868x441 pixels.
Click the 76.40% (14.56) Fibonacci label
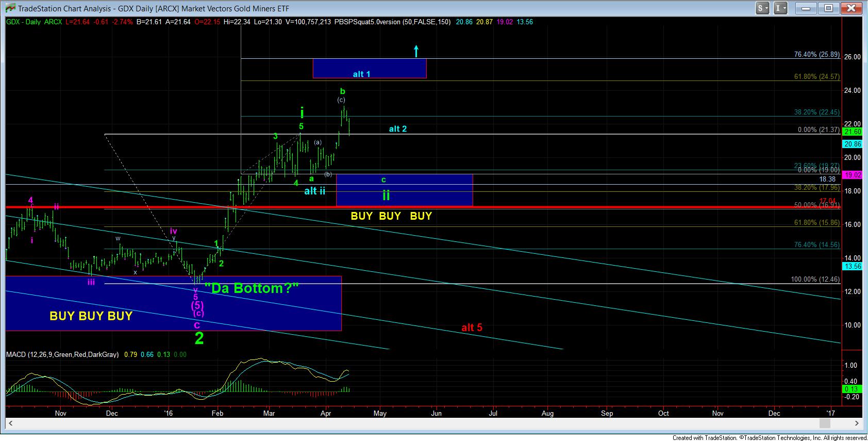pos(817,244)
